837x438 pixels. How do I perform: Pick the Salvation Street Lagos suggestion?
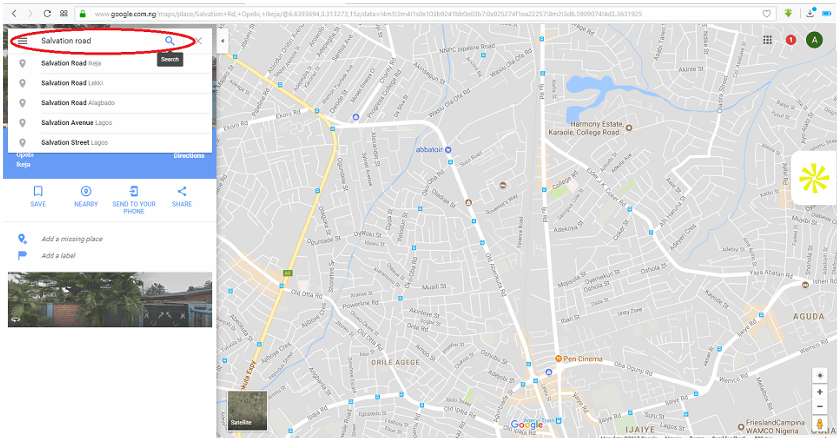74,142
